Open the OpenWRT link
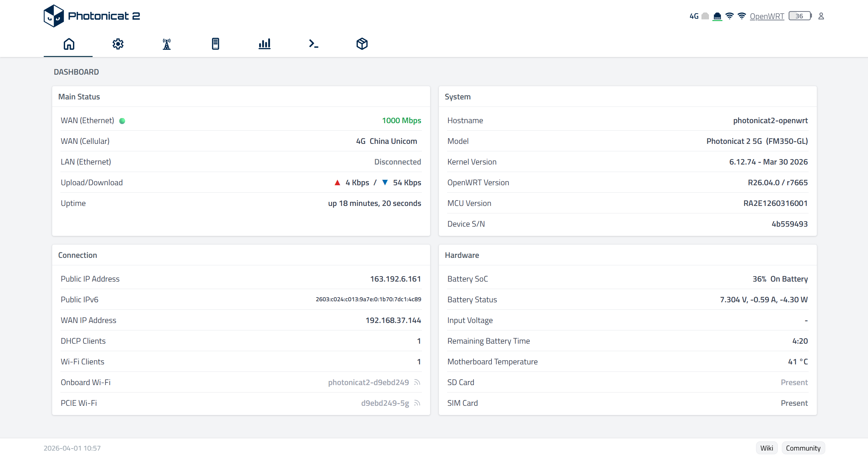The image size is (868, 457). tap(767, 16)
